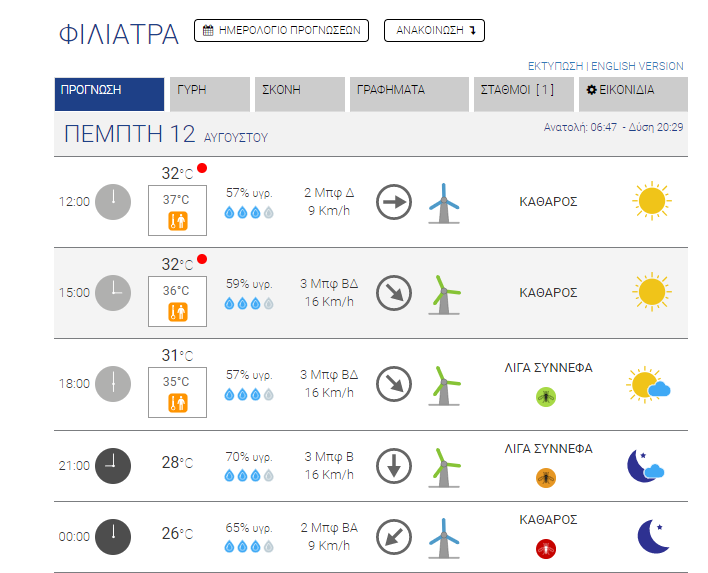Select the ΠΡΟΓΝΩΣΗ tab
The width and height of the screenshot is (708, 573).
tap(109, 94)
